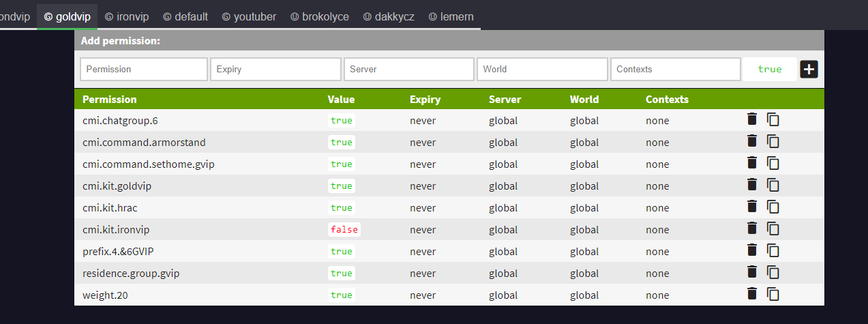Delete the cmi.command.sethome.gvip permission
The height and width of the screenshot is (324, 868).
click(752, 163)
